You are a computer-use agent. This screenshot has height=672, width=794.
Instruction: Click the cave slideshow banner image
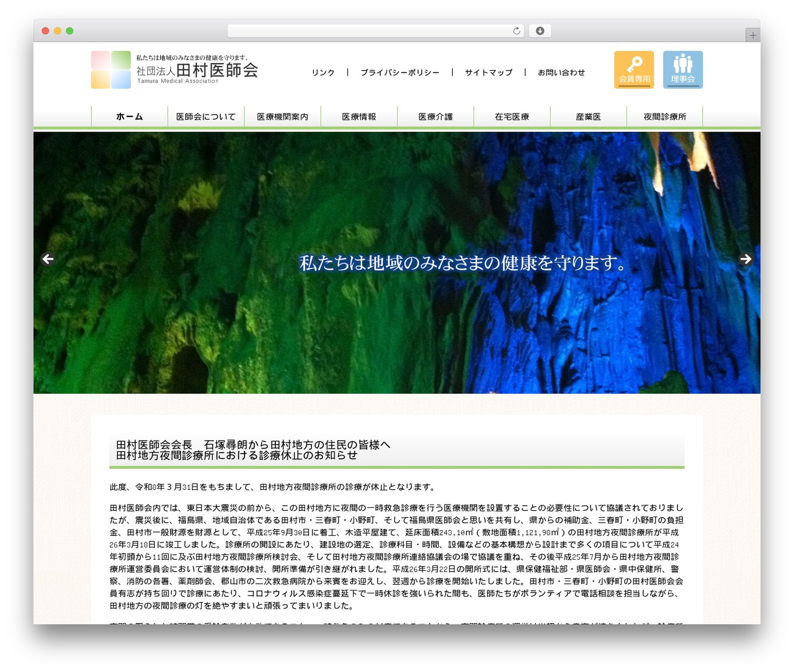tap(397, 262)
